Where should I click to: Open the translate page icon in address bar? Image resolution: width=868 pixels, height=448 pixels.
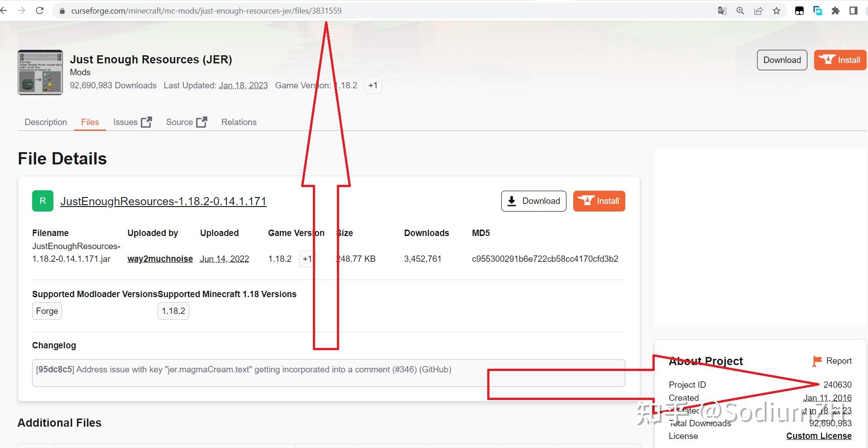tap(722, 11)
